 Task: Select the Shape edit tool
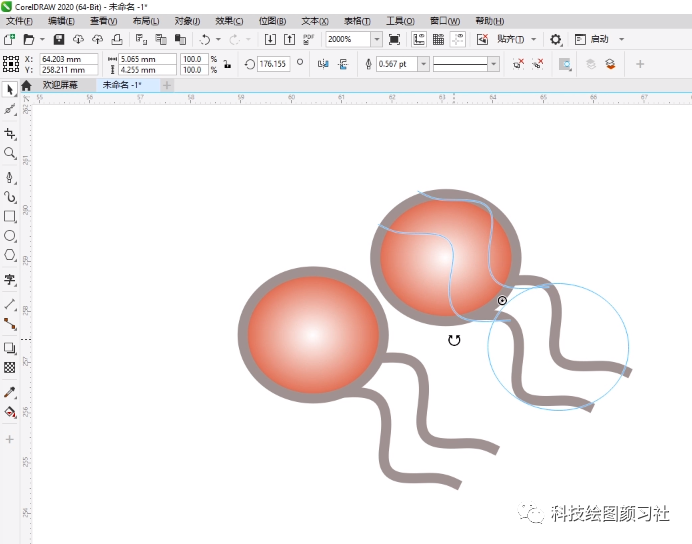pos(9,109)
